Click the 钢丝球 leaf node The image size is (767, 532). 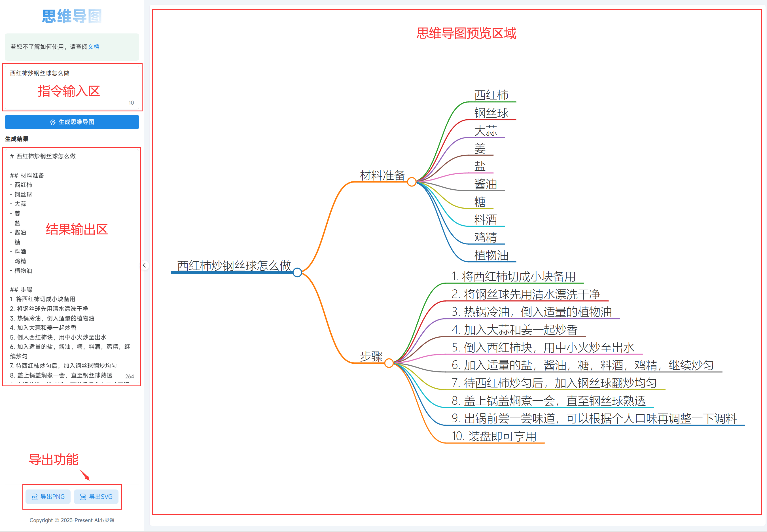pyautogui.click(x=491, y=113)
